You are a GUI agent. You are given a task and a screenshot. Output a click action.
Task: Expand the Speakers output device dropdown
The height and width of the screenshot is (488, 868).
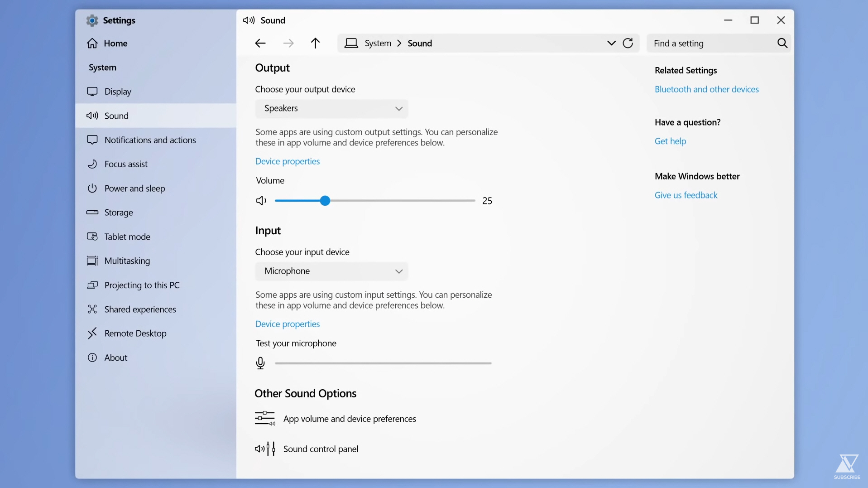[x=331, y=109]
